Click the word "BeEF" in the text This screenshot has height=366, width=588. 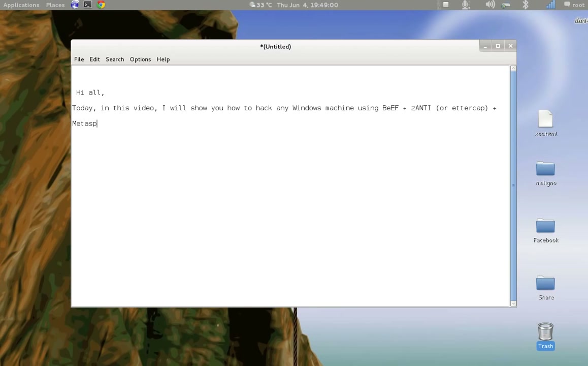(390, 108)
